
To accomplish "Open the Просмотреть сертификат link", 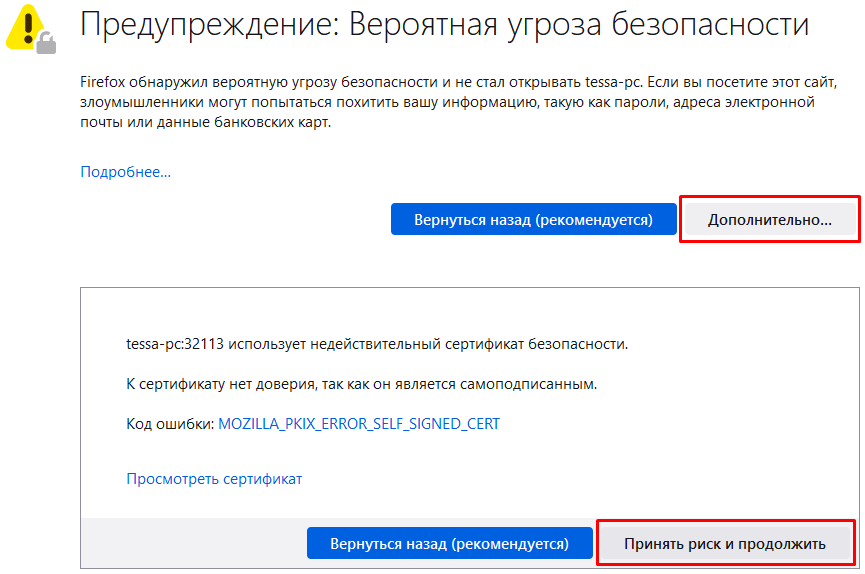I will coord(214,479).
